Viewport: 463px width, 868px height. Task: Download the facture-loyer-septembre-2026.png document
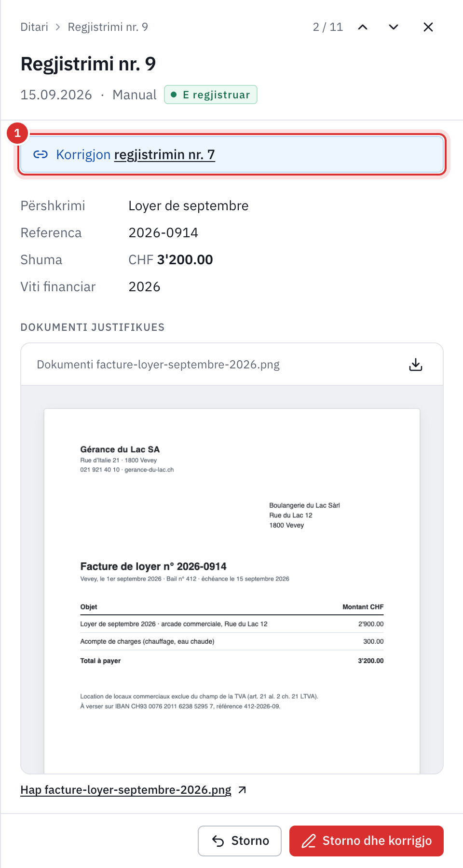[416, 365]
